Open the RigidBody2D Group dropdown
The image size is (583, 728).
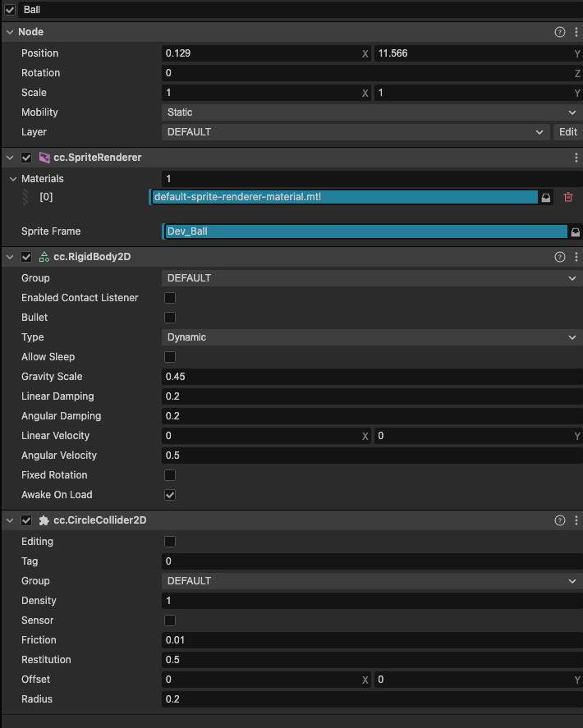click(x=372, y=278)
